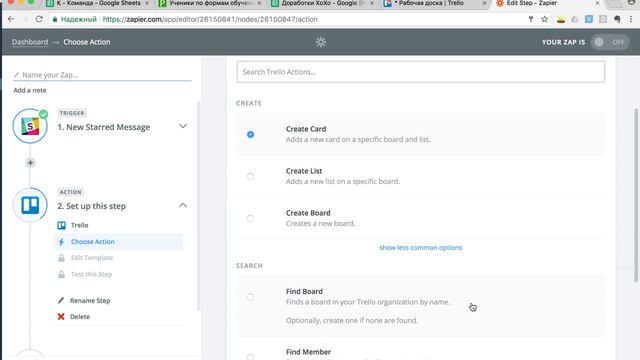Switch to the Edit Step Zapier tab
The width and height of the screenshot is (640, 360).
point(547,3)
